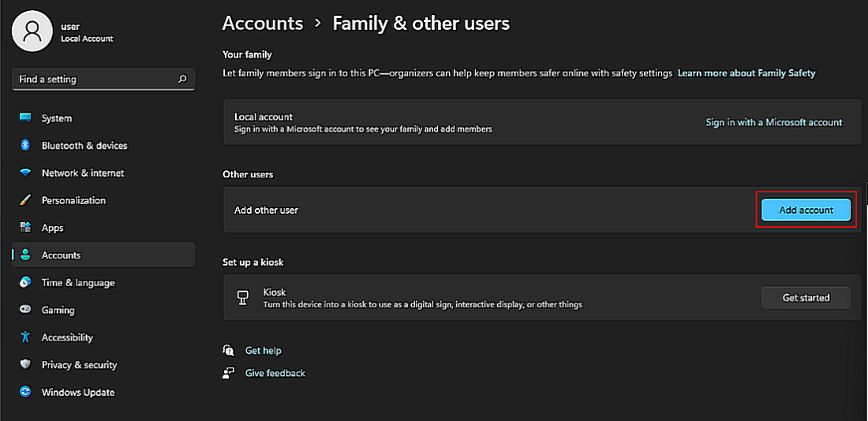
Task: Select the Gaming controller icon
Action: click(x=25, y=310)
